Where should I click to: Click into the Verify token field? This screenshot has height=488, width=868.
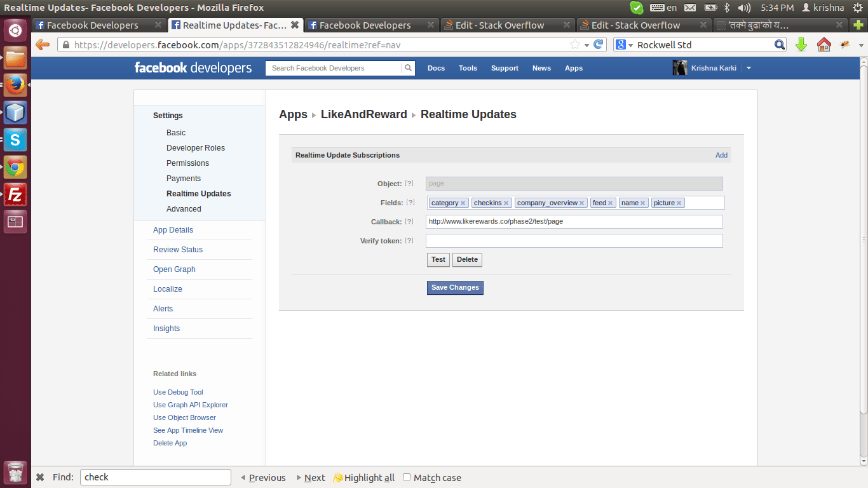(574, 241)
